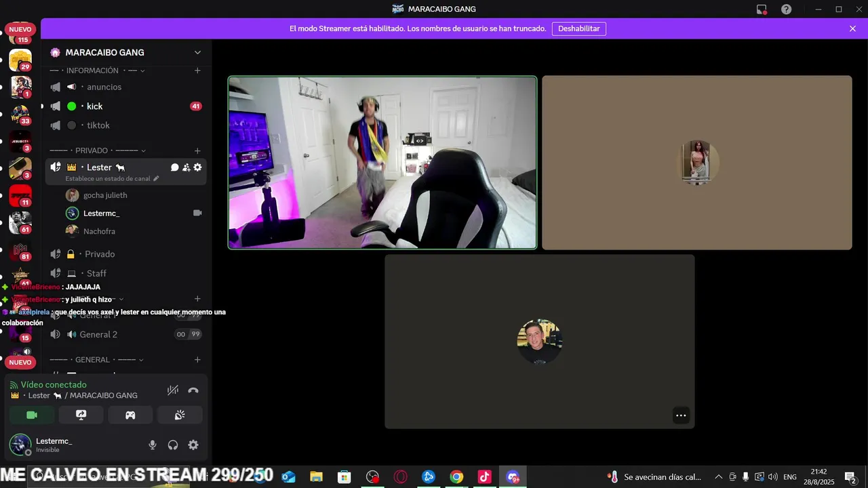Image resolution: width=868 pixels, height=488 pixels.
Task: Dismiss the Streamer mode banner
Action: pyautogui.click(x=852, y=28)
